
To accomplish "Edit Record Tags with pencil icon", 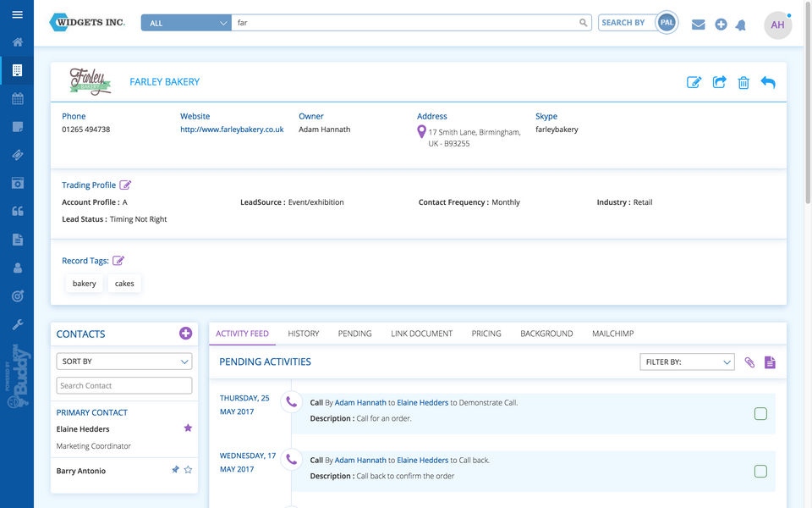I will click(x=118, y=261).
